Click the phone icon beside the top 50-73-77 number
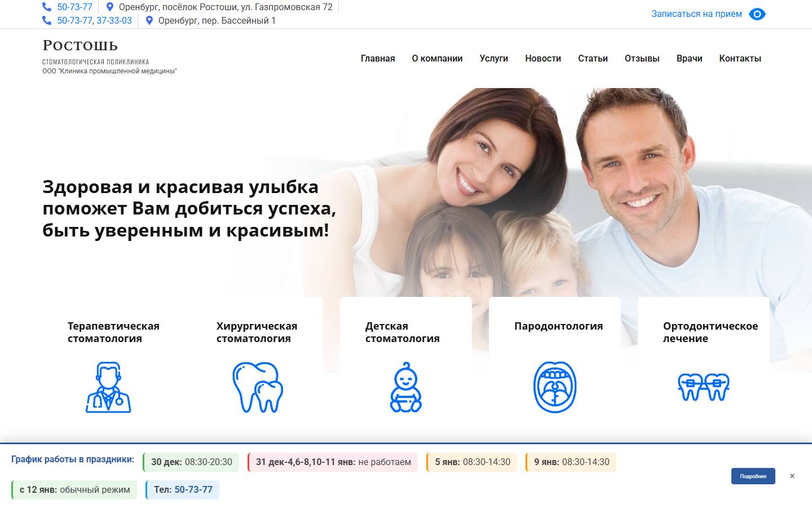 click(47, 7)
